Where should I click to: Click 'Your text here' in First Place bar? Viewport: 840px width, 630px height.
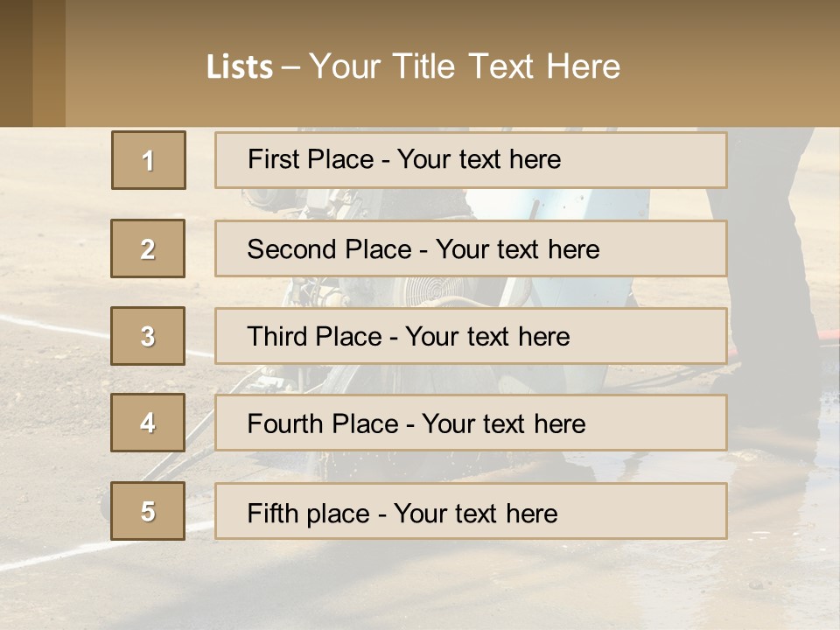tap(479, 159)
